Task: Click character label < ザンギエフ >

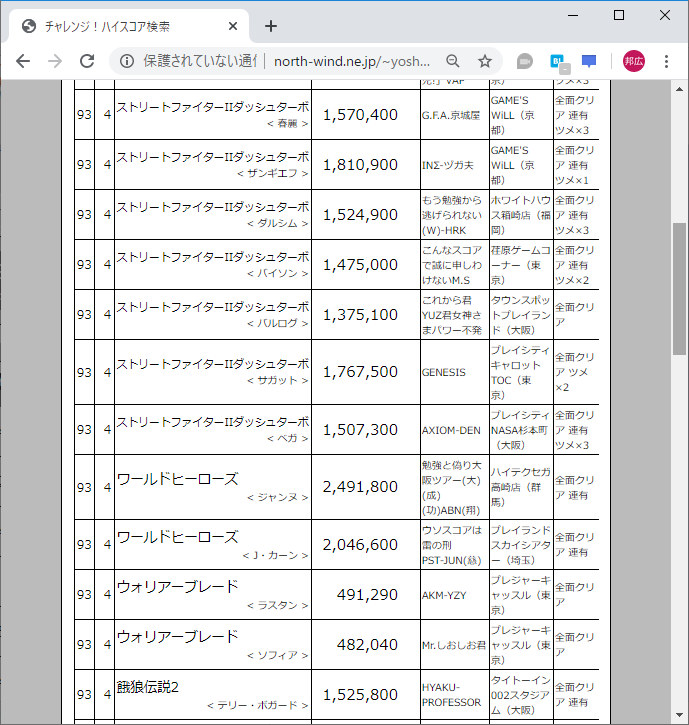Action: [x=272, y=173]
